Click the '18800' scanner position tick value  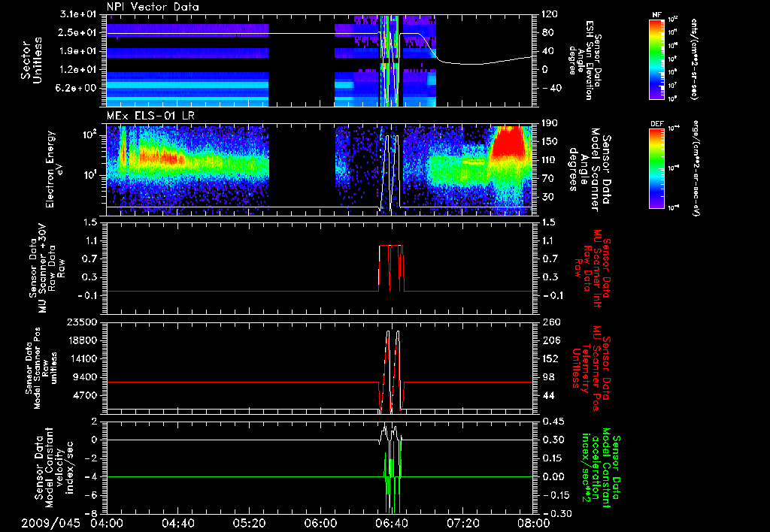coord(83,340)
